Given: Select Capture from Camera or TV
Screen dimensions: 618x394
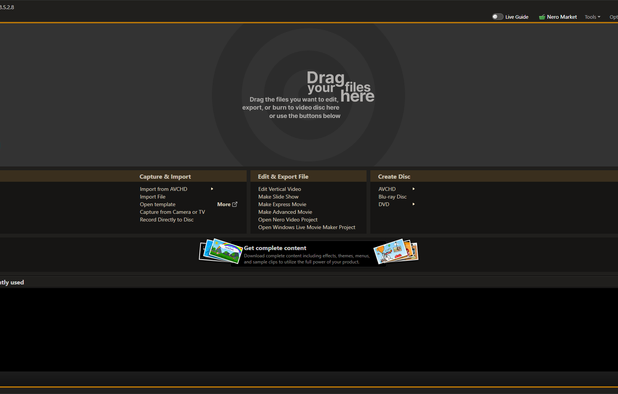Looking at the screenshot, I should (x=172, y=212).
